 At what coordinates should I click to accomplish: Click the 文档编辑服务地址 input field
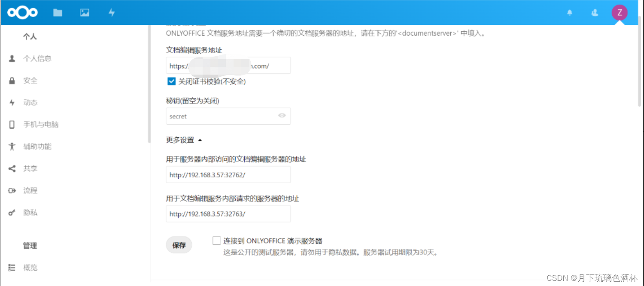tap(228, 65)
